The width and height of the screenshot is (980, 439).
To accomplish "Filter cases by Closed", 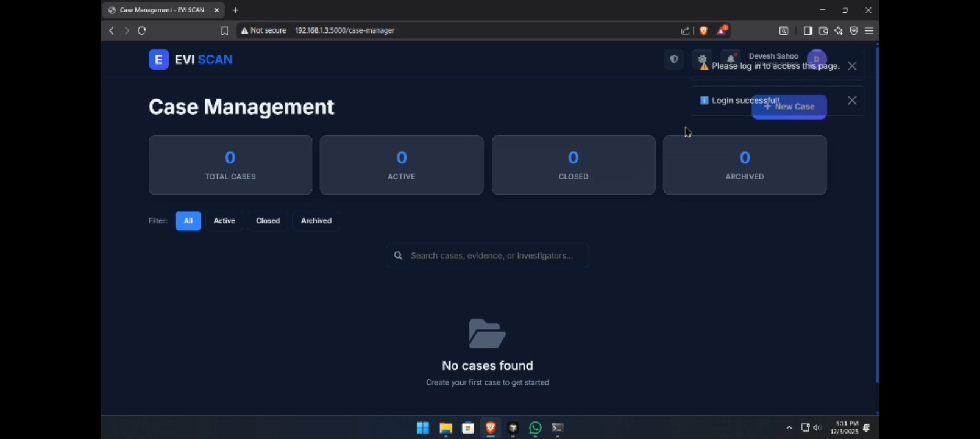I will pos(268,221).
